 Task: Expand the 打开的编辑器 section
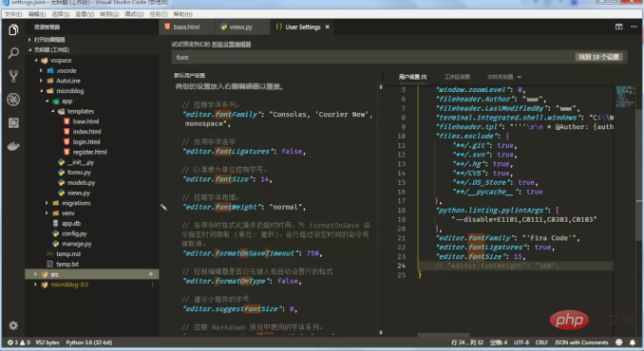point(92,40)
